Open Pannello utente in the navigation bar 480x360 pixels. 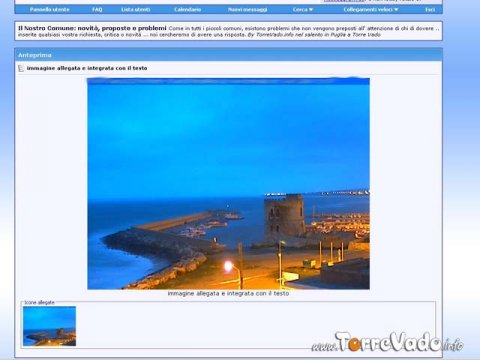pos(50,10)
